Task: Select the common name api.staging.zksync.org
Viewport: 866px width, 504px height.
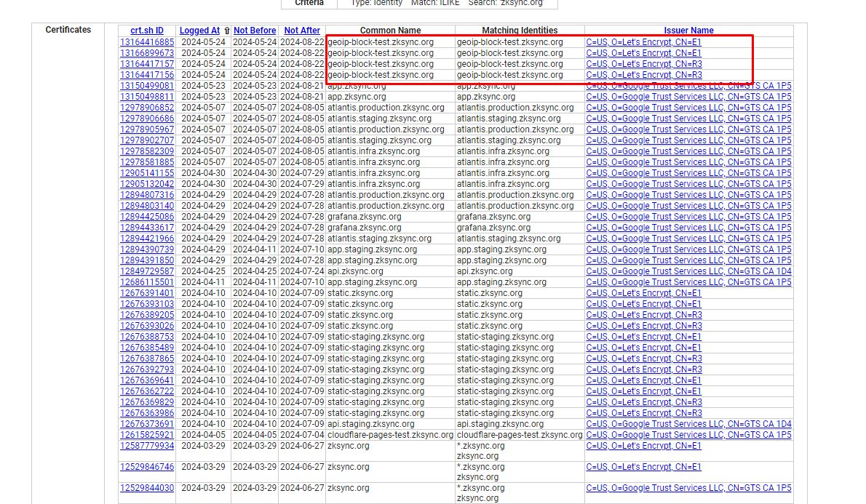Action: click(x=370, y=424)
